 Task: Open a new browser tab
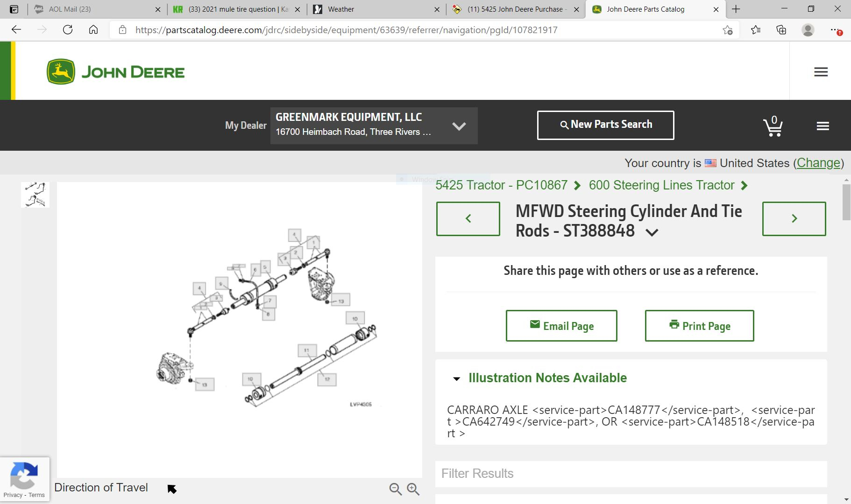[736, 9]
